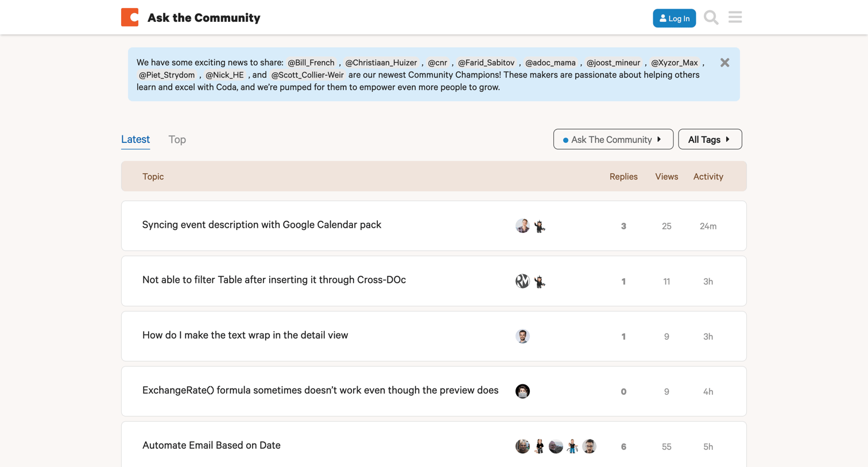Expand the All Tags dropdown
Screen dimensions: 868x467
[710, 139]
